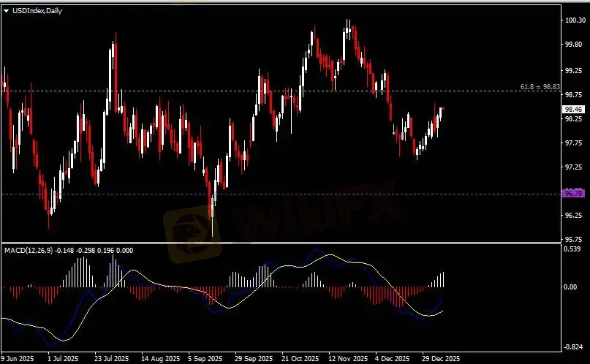The image size is (590, 364).
Task: Click the 0.539 MACD scale value
Action: click(x=572, y=249)
